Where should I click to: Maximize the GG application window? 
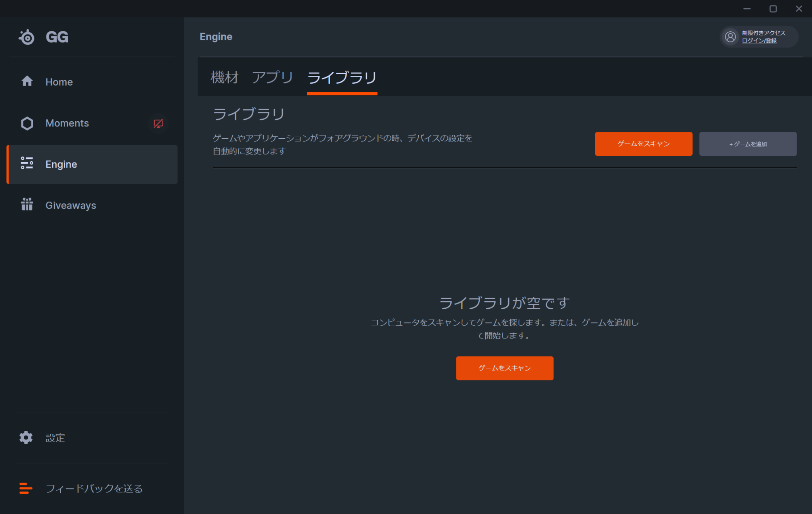[x=773, y=8]
